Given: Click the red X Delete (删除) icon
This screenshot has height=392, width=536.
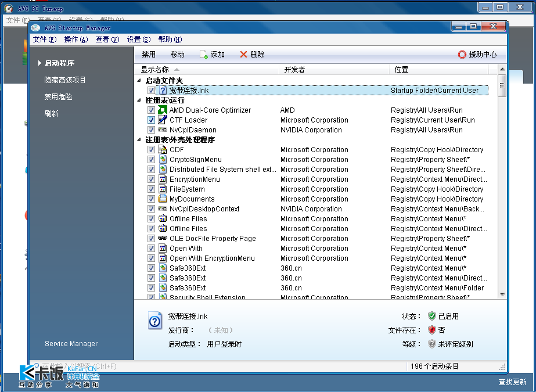Looking at the screenshot, I should click(x=243, y=55).
